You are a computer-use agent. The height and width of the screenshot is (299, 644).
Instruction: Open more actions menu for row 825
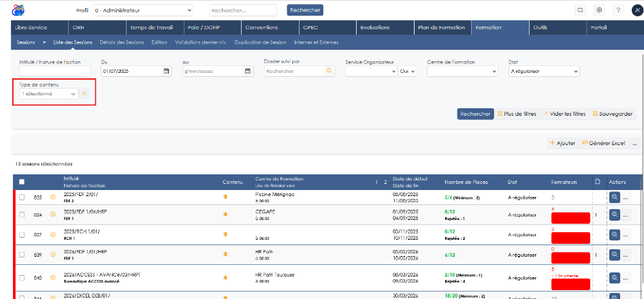click(626, 197)
